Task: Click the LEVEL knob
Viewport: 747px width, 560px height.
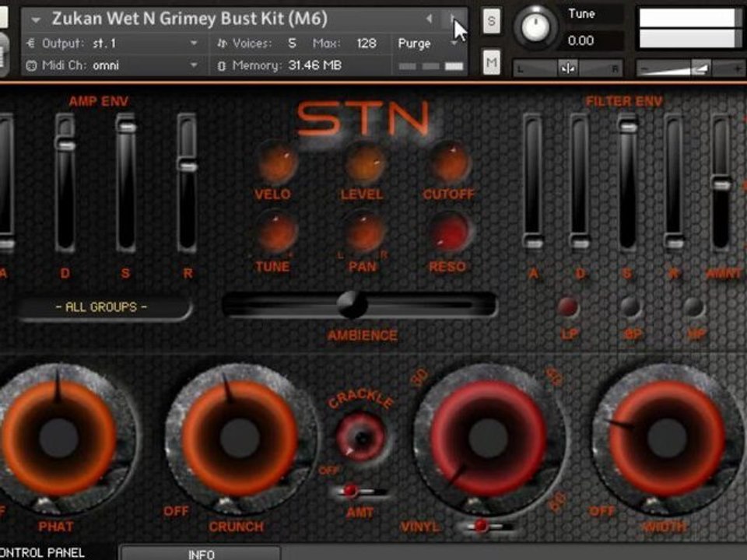Action: coord(364,163)
